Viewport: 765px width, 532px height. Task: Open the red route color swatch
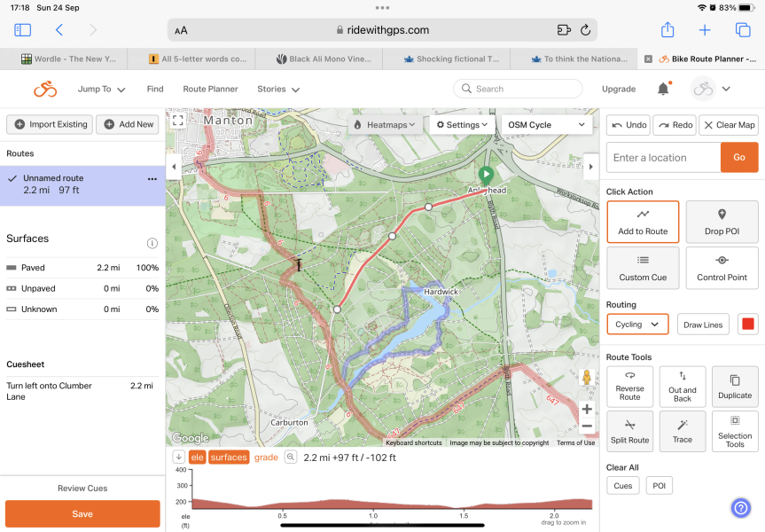point(747,325)
